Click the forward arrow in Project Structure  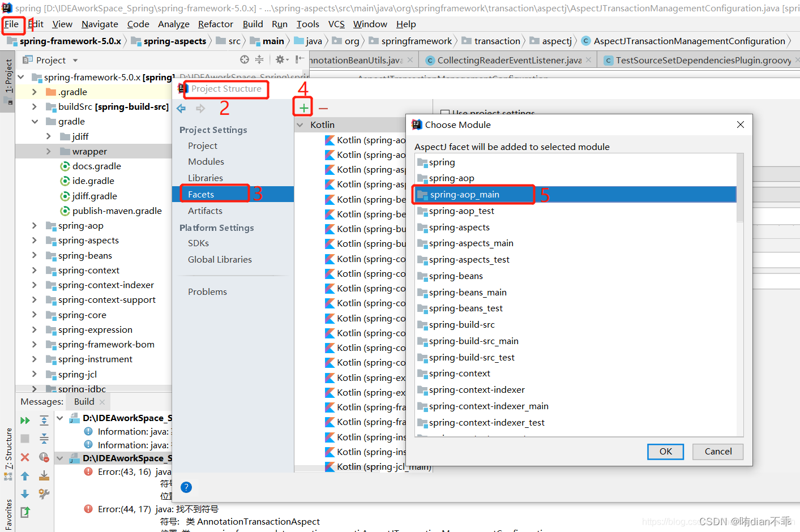[200, 108]
